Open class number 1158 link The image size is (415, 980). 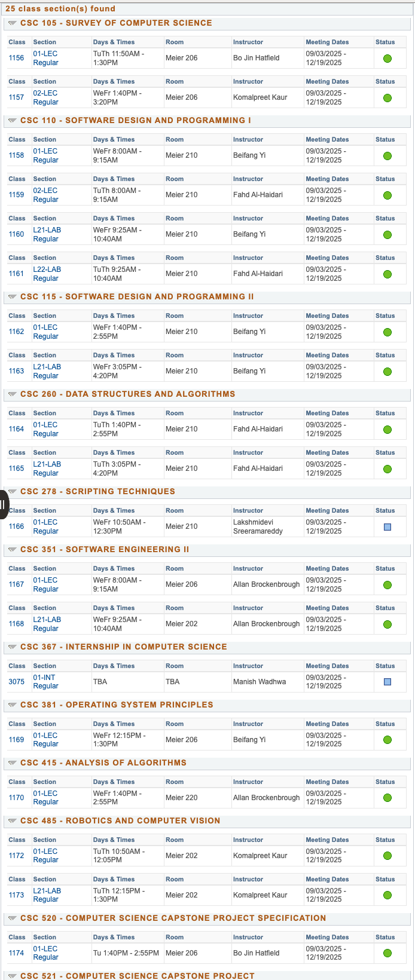[x=17, y=155]
